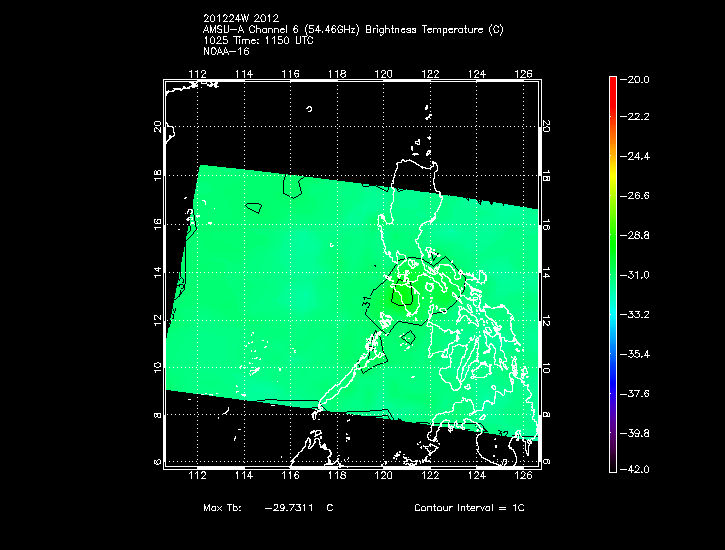This screenshot has height=550, width=725.
Task: Click the "Max Tb:" label
Action: [x=222, y=507]
